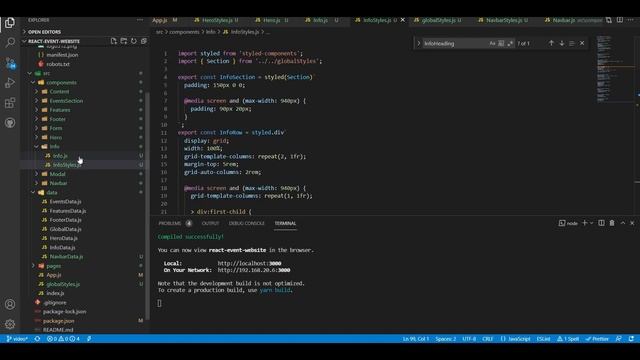Expand the pages folder

click(53, 266)
